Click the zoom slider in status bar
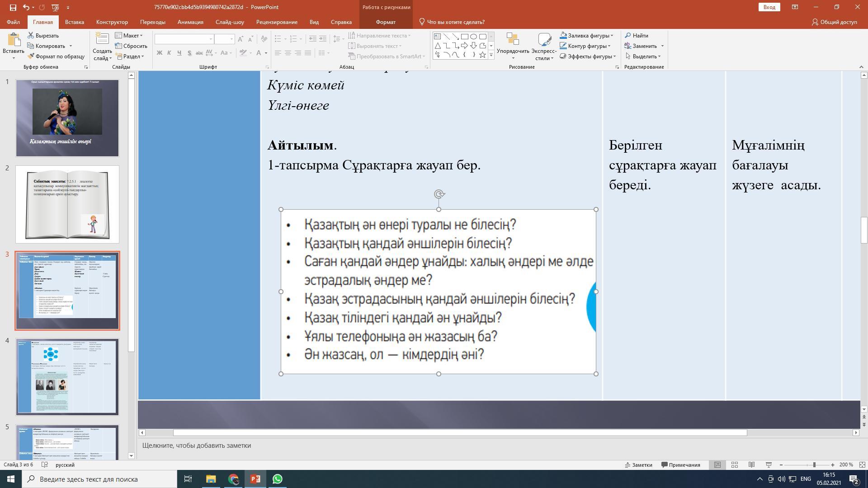The image size is (868, 488). tap(814, 465)
